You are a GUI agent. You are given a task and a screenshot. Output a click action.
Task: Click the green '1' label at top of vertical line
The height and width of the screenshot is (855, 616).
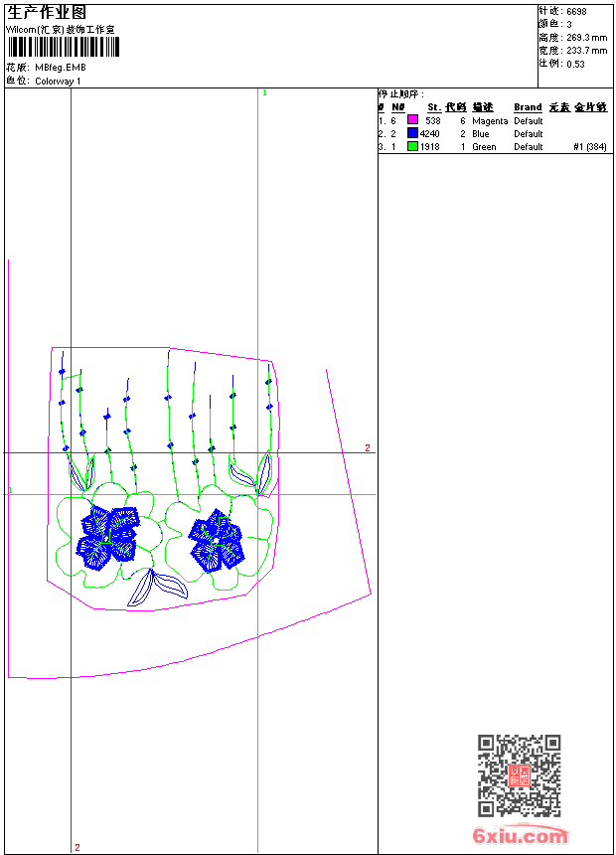tap(264, 93)
